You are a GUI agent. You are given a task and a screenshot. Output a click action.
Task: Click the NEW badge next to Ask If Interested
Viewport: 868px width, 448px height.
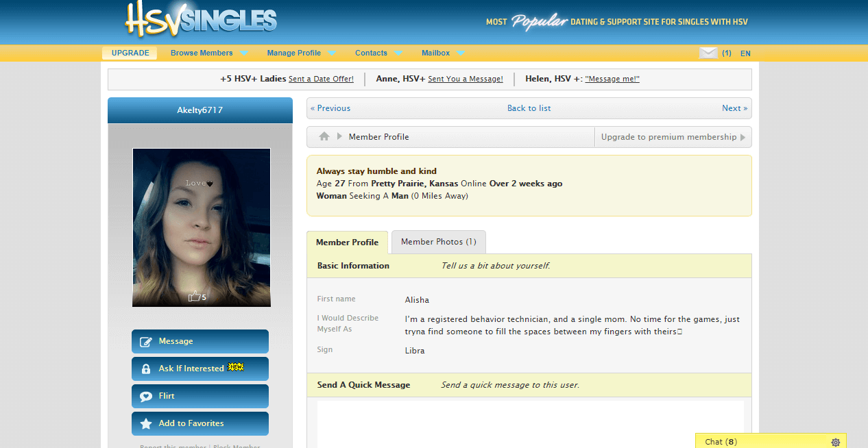(x=236, y=367)
